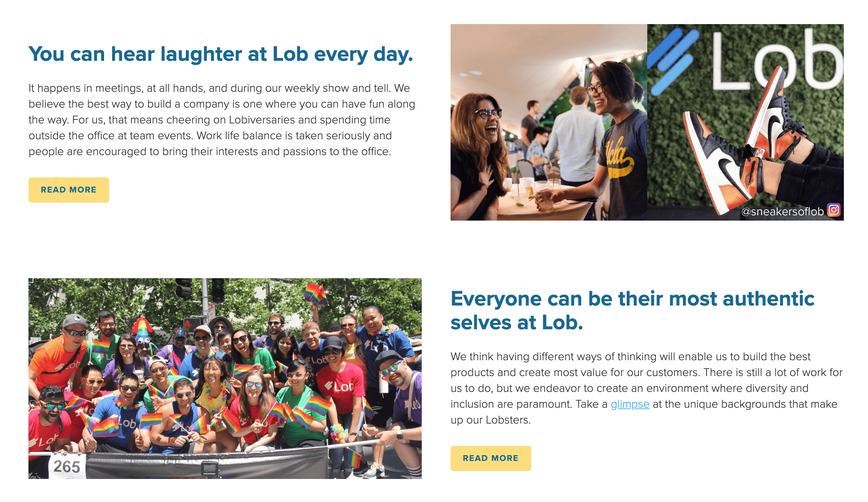
Task: Click the GoPro camera at parade photo bottom
Action: point(210,469)
